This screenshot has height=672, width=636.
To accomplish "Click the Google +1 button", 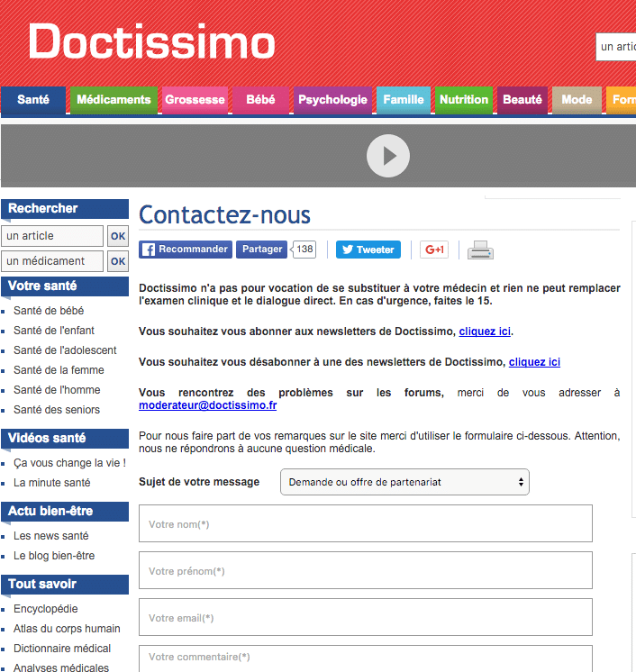I will coord(434,250).
